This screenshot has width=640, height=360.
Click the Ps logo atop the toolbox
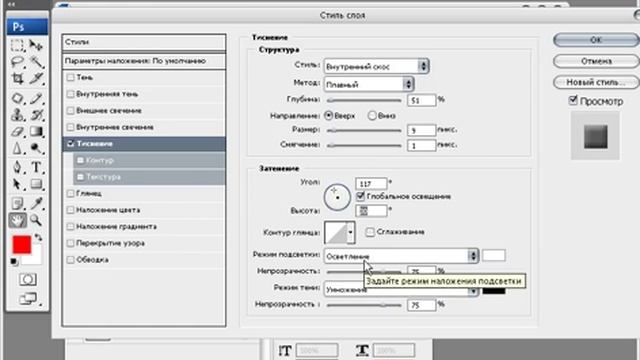point(27,27)
